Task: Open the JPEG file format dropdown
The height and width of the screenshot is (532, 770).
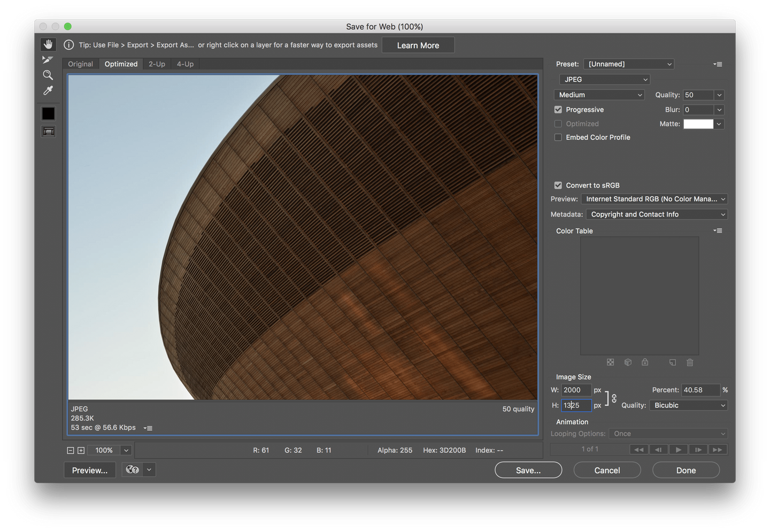Action: [605, 79]
